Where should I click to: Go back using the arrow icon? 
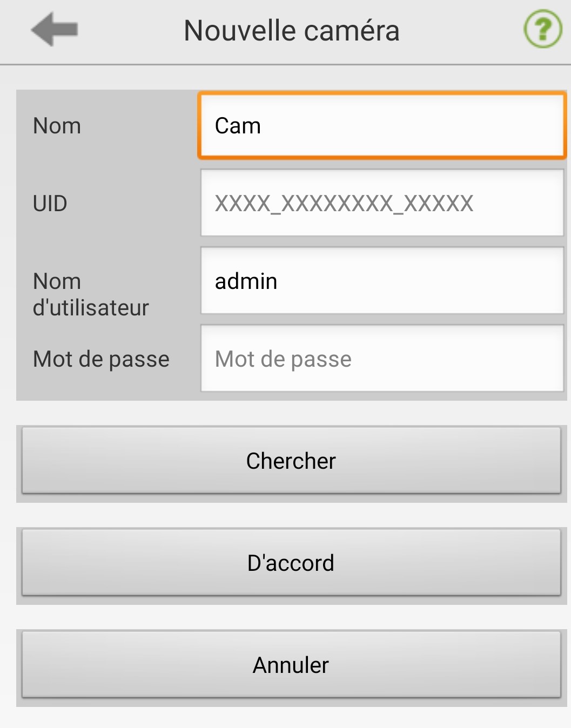tap(55, 30)
